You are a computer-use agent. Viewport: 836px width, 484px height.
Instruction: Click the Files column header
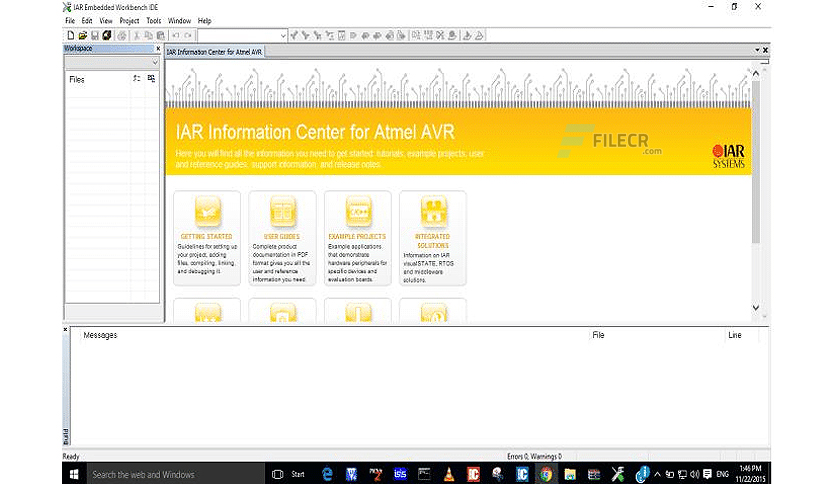click(77, 79)
